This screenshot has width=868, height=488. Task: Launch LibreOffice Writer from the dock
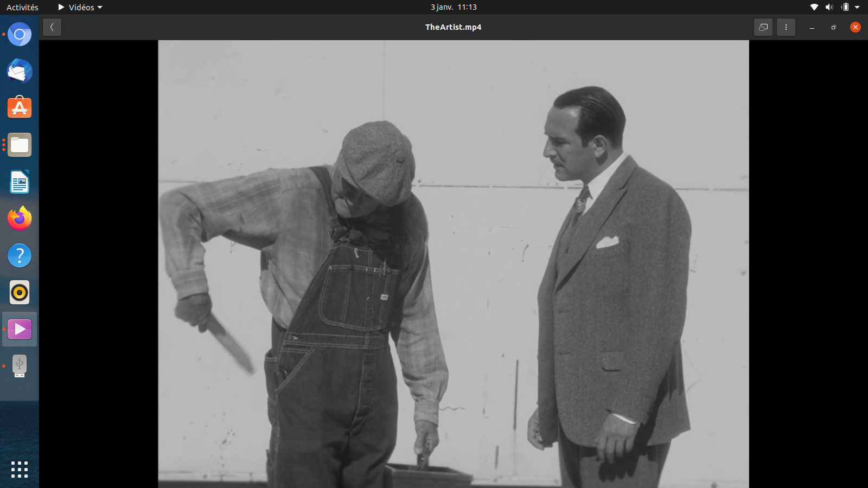click(x=20, y=182)
